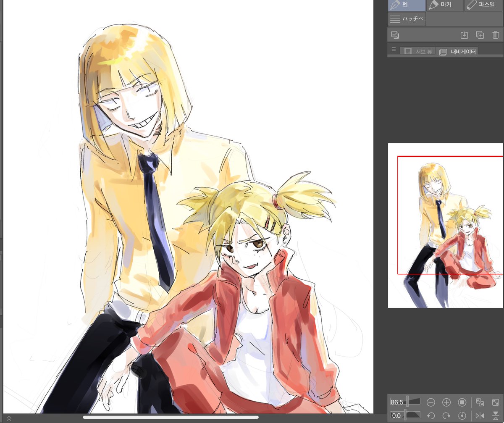Click the horizontal scrollbar below the canvas
The width and height of the screenshot is (504, 423).
(171, 417)
